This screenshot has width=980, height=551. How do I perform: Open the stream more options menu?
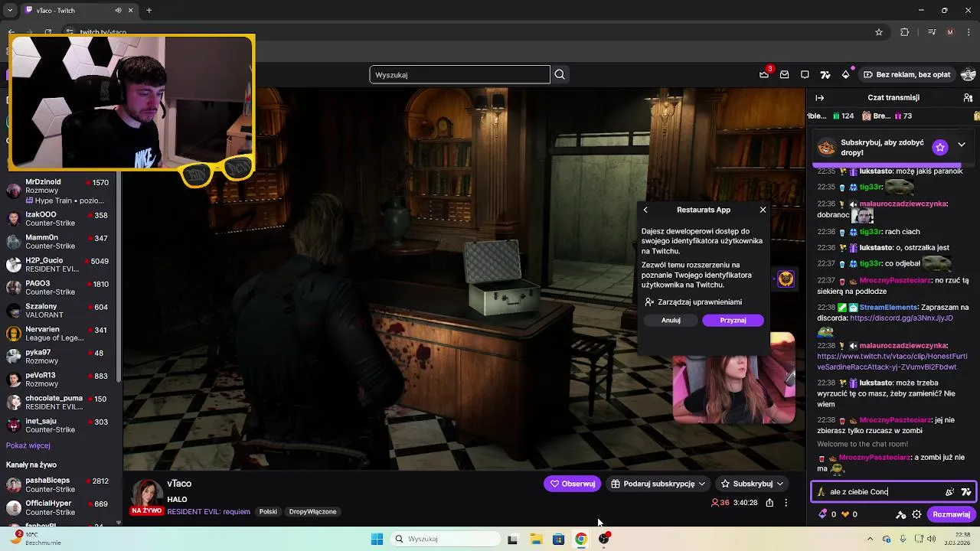click(786, 503)
